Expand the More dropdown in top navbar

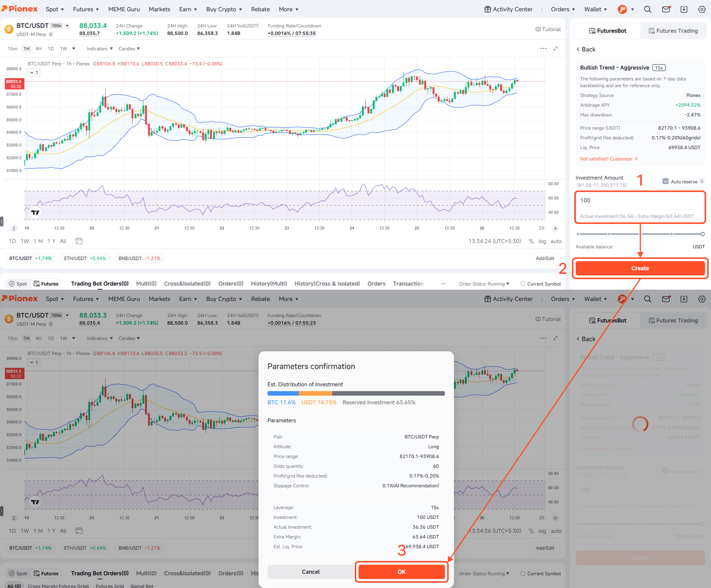(289, 9)
